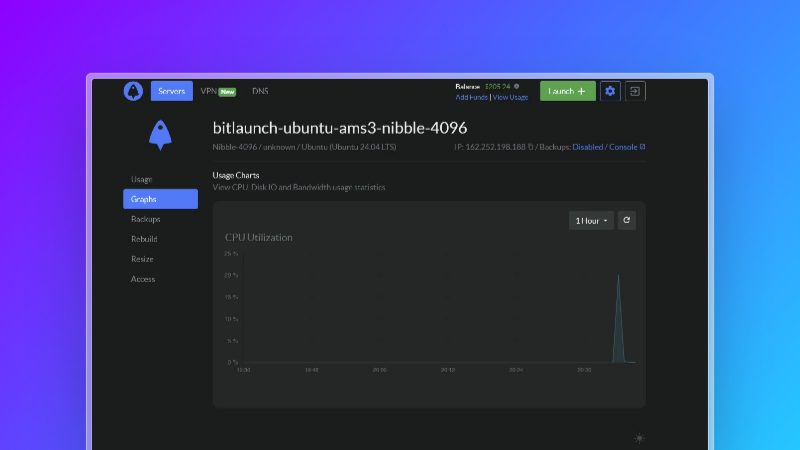Choose Rebuild from the sidebar
Image resolution: width=800 pixels, height=450 pixels.
point(144,239)
